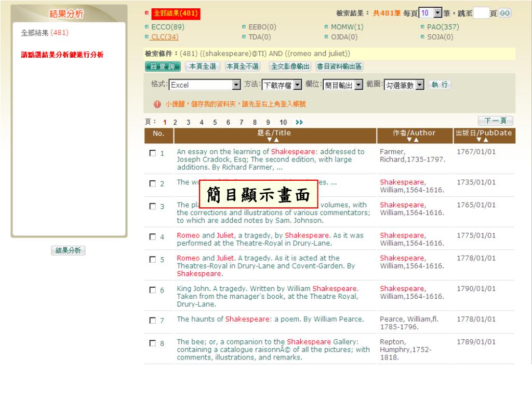This screenshot has height=399, width=532.
Task: Select the EEBO(0) database filter
Action: pyautogui.click(x=262, y=27)
